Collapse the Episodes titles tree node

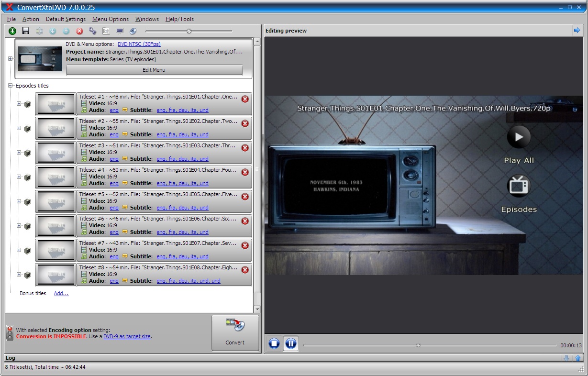click(x=11, y=86)
